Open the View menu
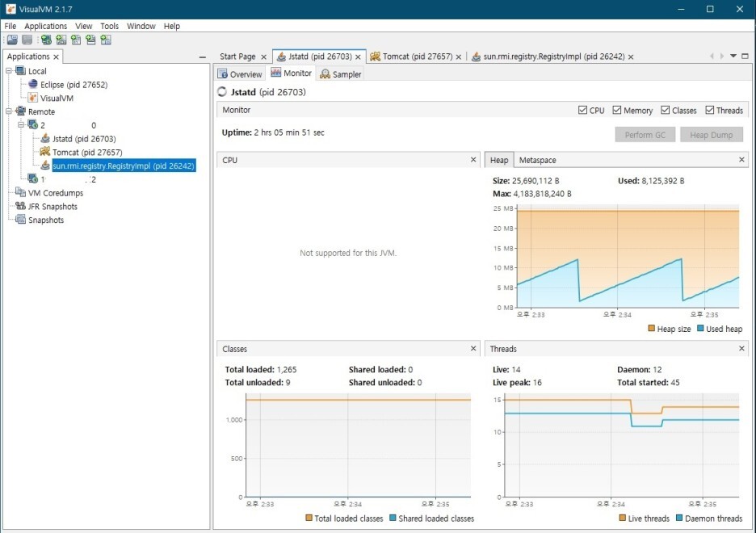The image size is (756, 533). (x=83, y=26)
